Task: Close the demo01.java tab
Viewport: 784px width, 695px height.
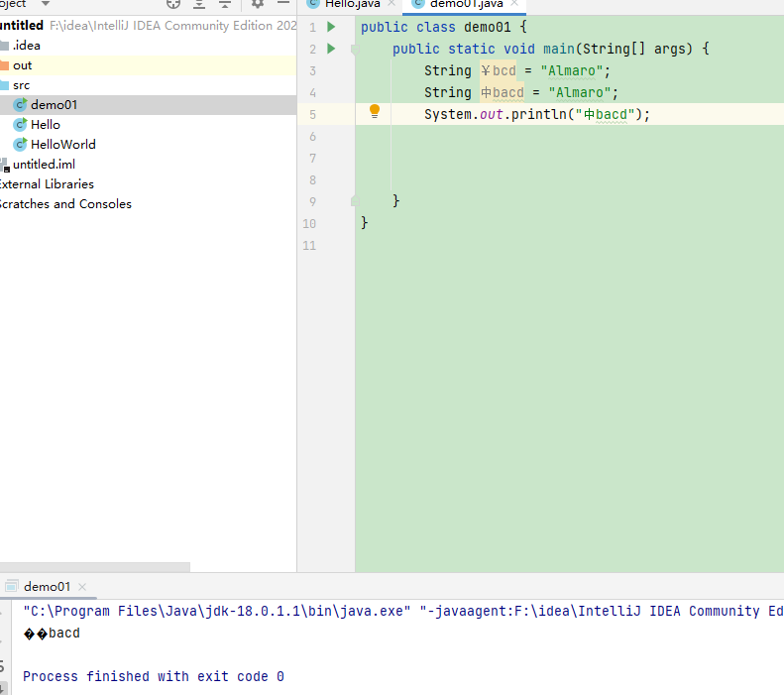Action: click(514, 3)
